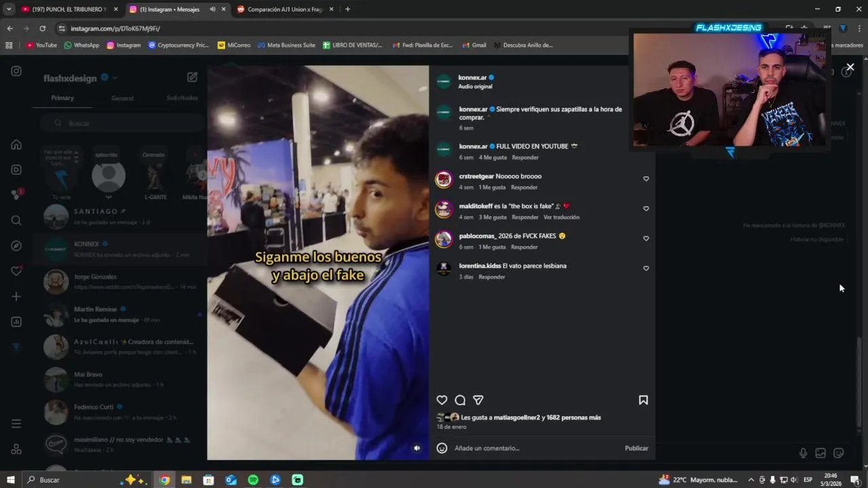Share the post via paper plane icon
Viewport: 868px width, 488px height.
478,400
